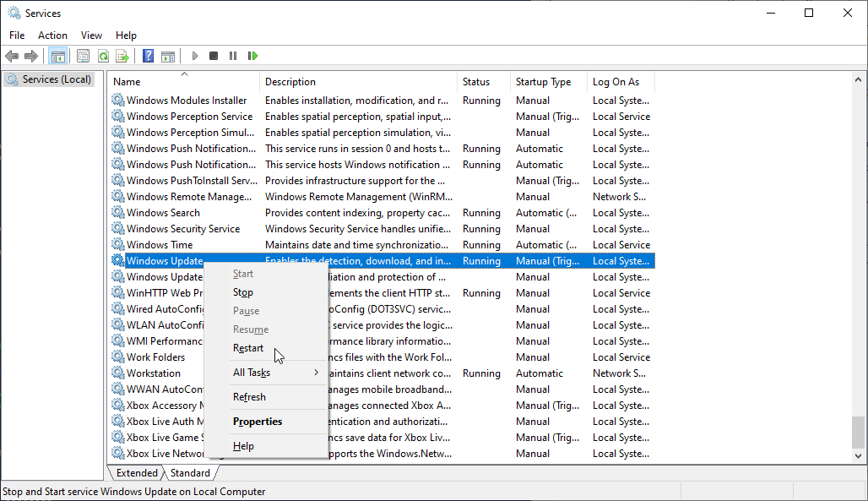Select the Windows PushToInstall Service name
Image resolution: width=868 pixels, height=501 pixels.
(x=192, y=181)
